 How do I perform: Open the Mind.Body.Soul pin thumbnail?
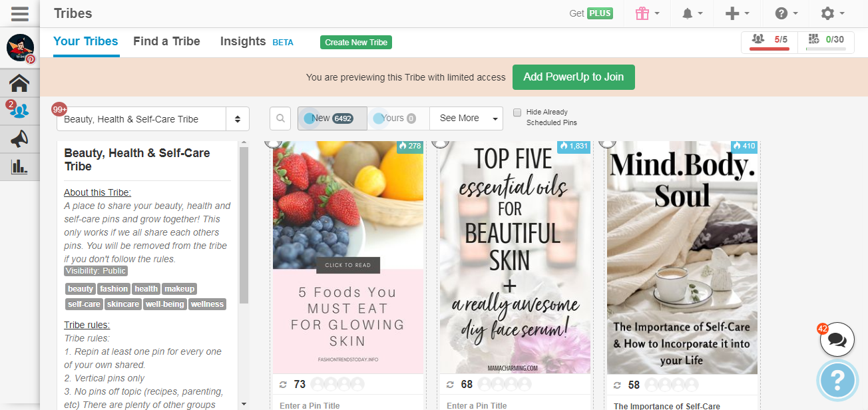(682, 257)
